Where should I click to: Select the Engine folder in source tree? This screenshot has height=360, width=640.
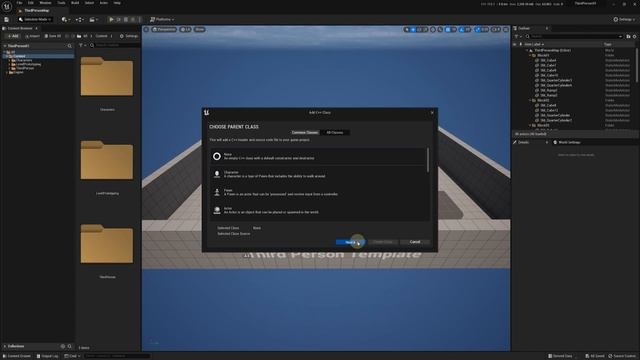click(x=16, y=72)
